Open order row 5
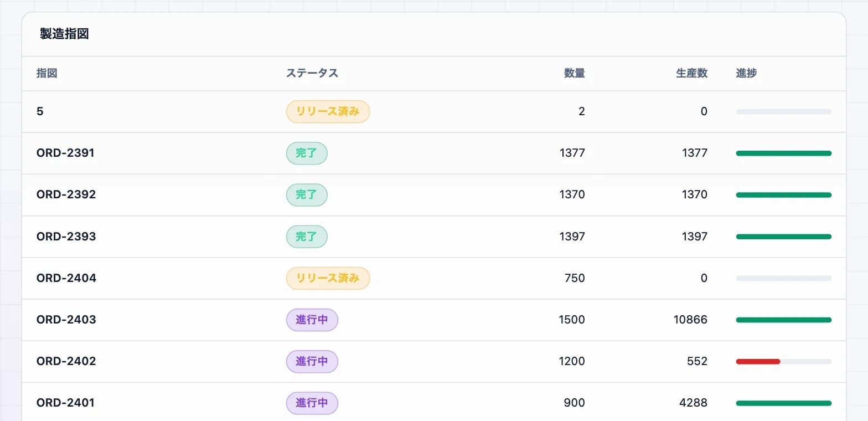This screenshot has height=421, width=868. pyautogui.click(x=434, y=111)
